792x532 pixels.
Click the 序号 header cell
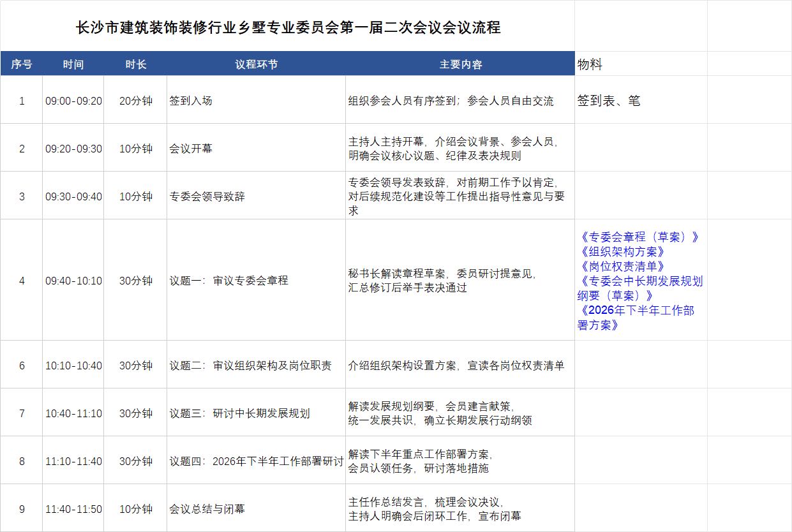pos(22,64)
